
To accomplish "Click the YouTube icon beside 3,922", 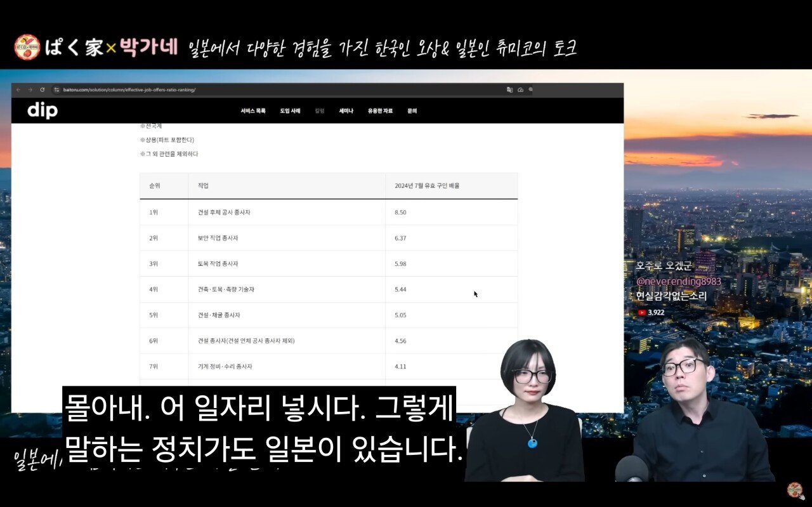I will pos(641,312).
